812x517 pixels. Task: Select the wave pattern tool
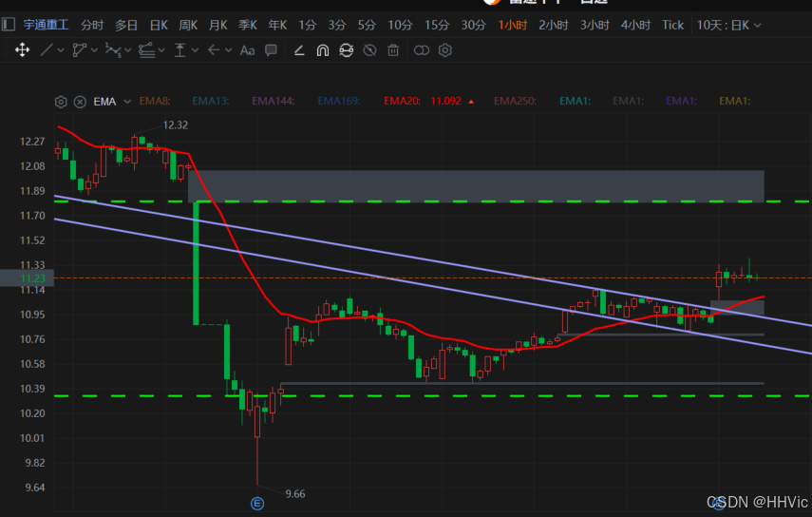(x=112, y=50)
